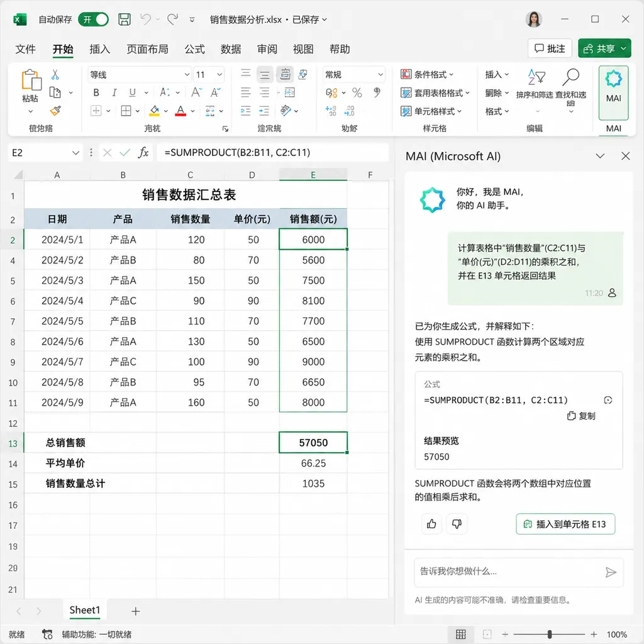Open the 条件格式 dropdown

pyautogui.click(x=427, y=74)
